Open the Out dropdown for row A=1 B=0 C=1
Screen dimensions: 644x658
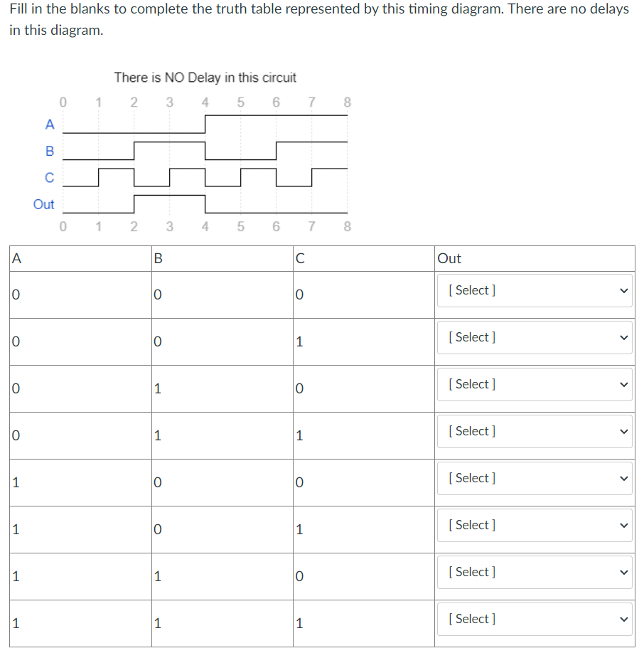click(x=535, y=525)
